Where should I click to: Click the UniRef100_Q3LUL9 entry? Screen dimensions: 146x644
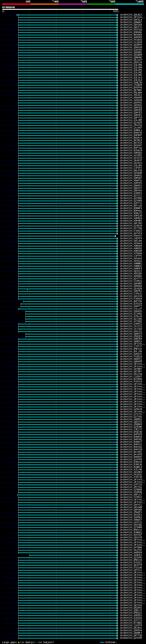click(x=131, y=77)
